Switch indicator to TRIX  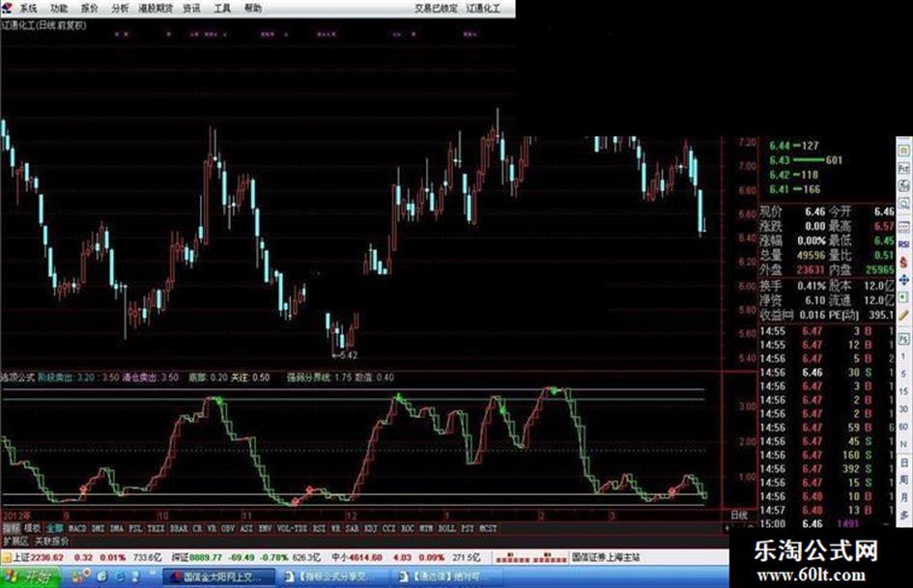pos(157,528)
